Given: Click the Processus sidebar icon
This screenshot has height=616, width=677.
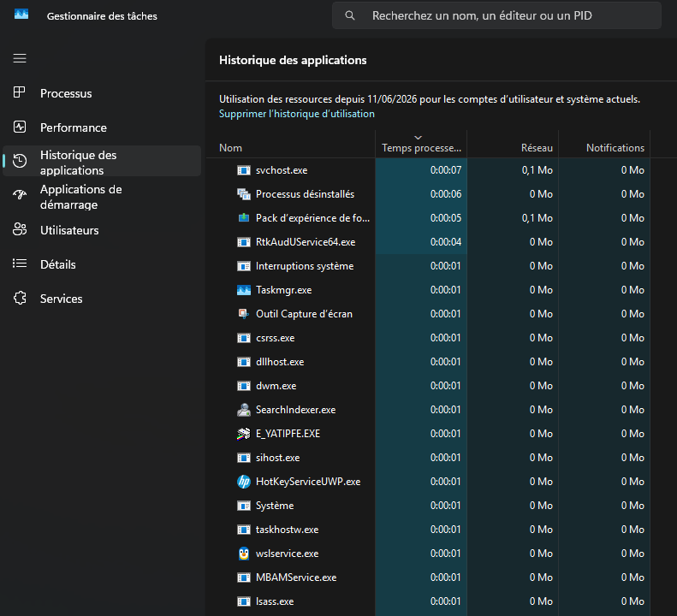Looking at the screenshot, I should coord(20,92).
